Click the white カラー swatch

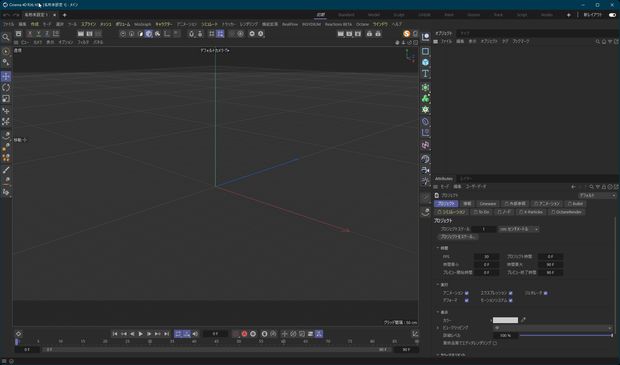click(505, 320)
